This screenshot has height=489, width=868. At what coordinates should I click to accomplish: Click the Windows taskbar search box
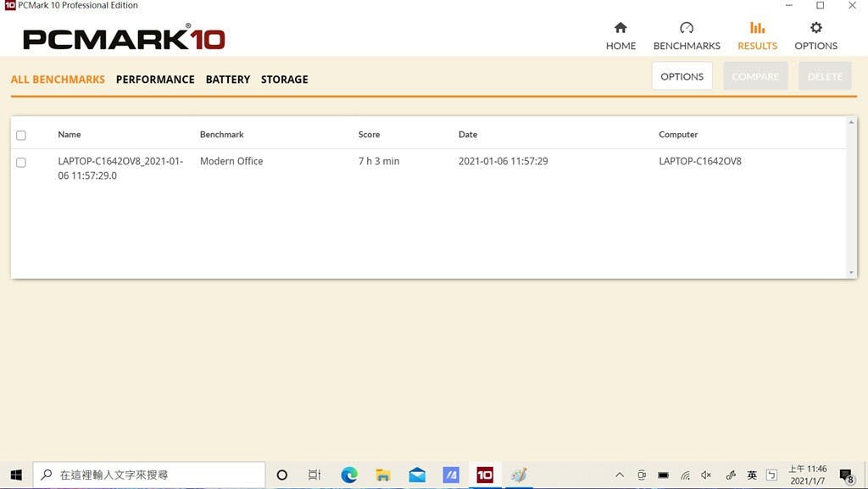click(x=149, y=475)
